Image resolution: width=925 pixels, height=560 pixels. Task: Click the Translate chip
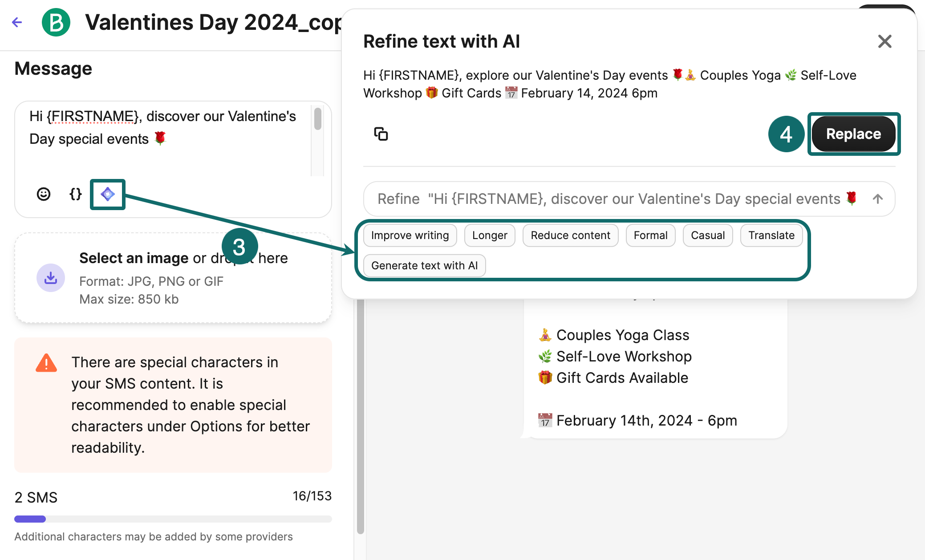pyautogui.click(x=771, y=235)
